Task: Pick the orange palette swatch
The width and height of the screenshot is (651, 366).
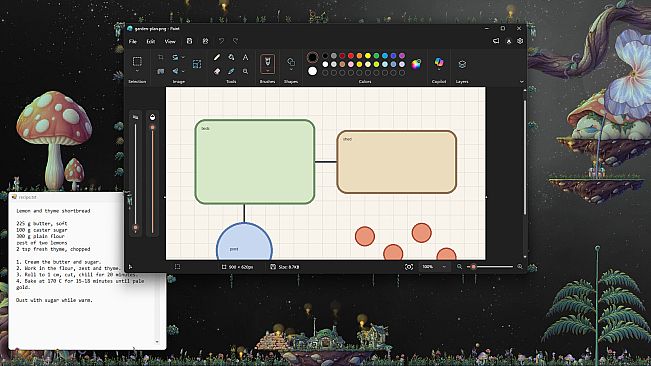Action: click(x=360, y=56)
